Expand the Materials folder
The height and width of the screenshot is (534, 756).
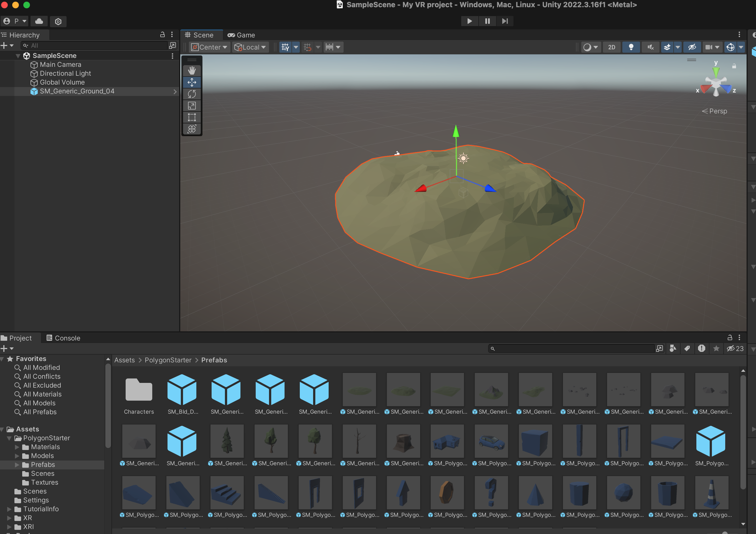pos(17,447)
